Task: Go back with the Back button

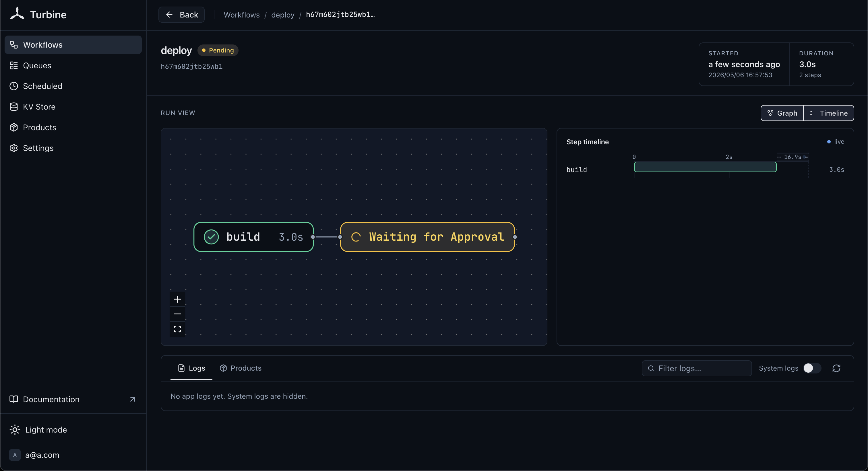Action: pyautogui.click(x=182, y=15)
